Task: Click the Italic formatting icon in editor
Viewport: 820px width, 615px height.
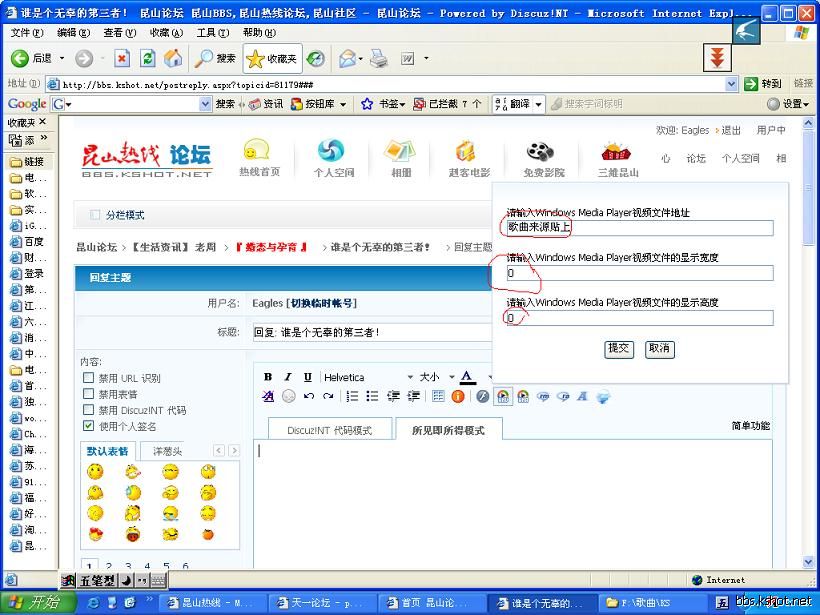Action: click(287, 377)
